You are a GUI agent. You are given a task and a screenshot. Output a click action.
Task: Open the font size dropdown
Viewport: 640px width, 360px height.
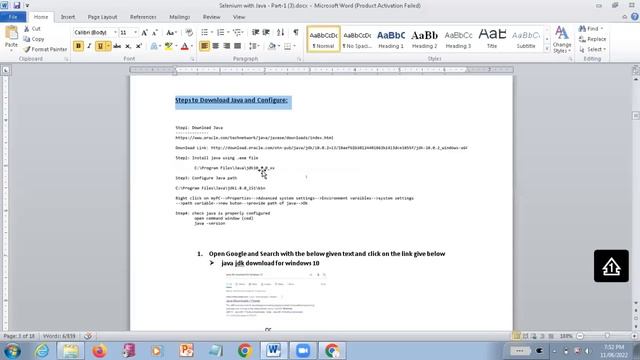tap(136, 32)
